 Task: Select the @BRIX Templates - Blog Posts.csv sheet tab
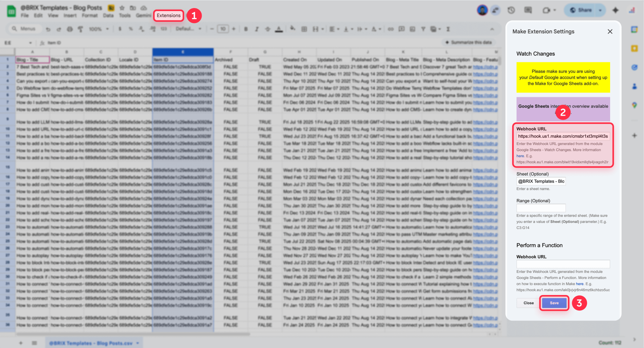tap(91, 343)
